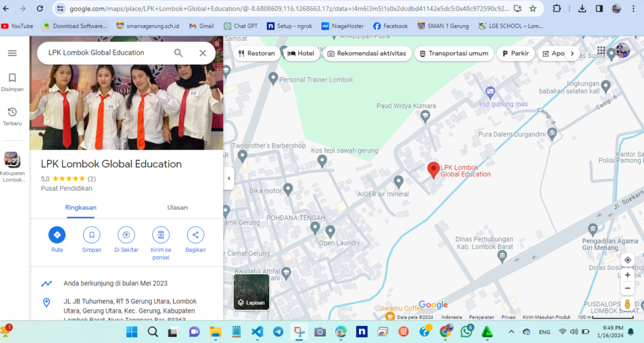Show my current location on map
This screenshot has height=343, width=644.
(627, 260)
